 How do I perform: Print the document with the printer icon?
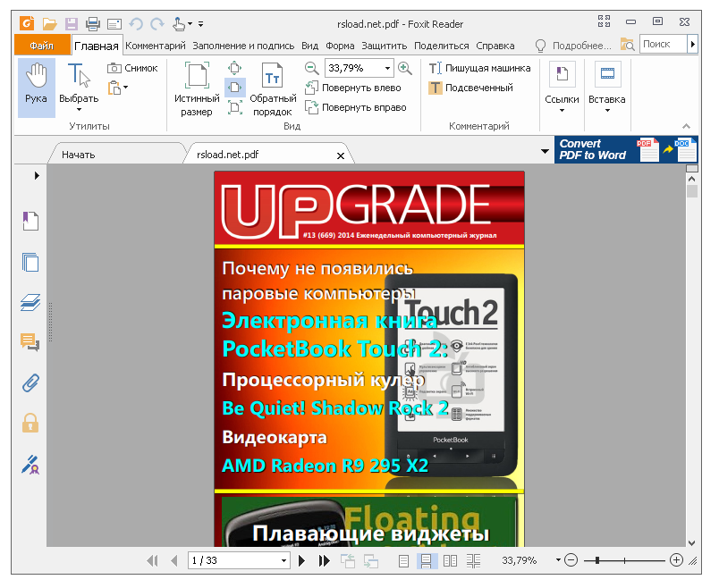pyautogui.click(x=93, y=23)
